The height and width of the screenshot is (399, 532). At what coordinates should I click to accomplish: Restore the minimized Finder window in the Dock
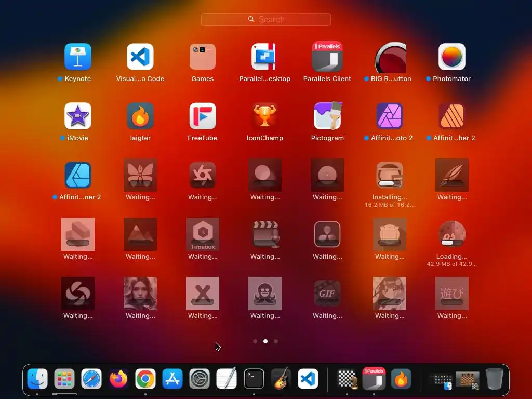click(x=441, y=381)
